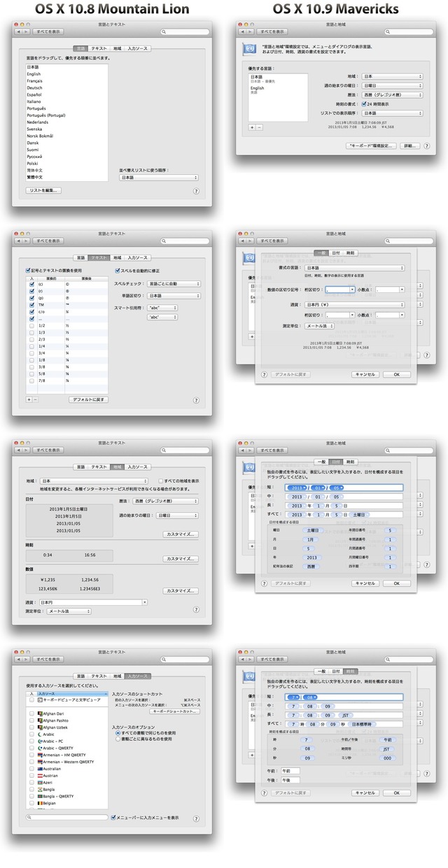Click the Azeri flag icon
This screenshot has width=448, height=868.
click(41, 782)
